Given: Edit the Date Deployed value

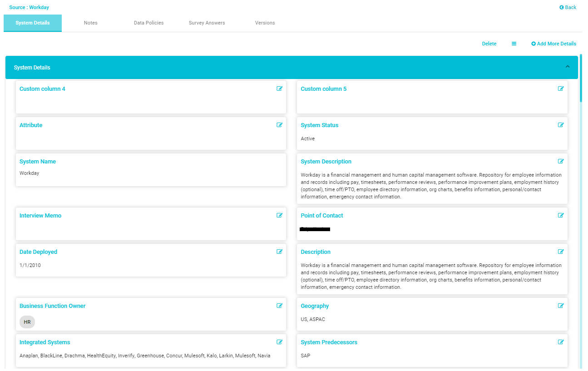Looking at the screenshot, I should tap(279, 252).
